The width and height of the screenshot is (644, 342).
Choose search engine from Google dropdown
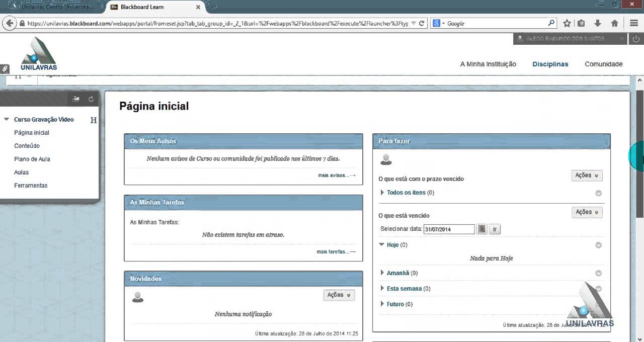click(438, 23)
